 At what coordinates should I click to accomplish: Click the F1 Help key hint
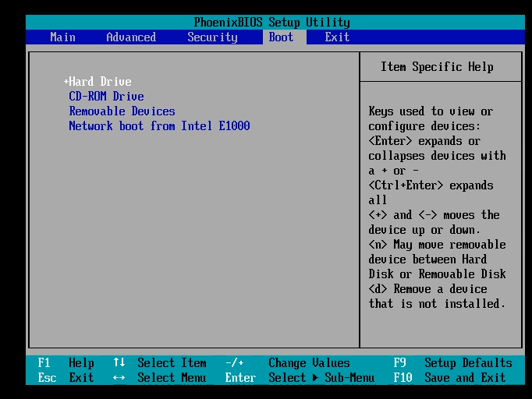click(x=66, y=363)
